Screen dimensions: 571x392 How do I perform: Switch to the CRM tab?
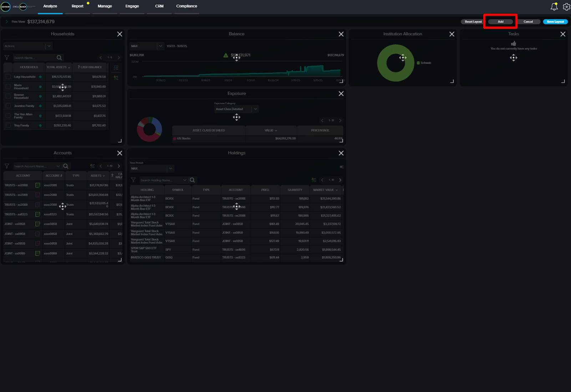[159, 6]
